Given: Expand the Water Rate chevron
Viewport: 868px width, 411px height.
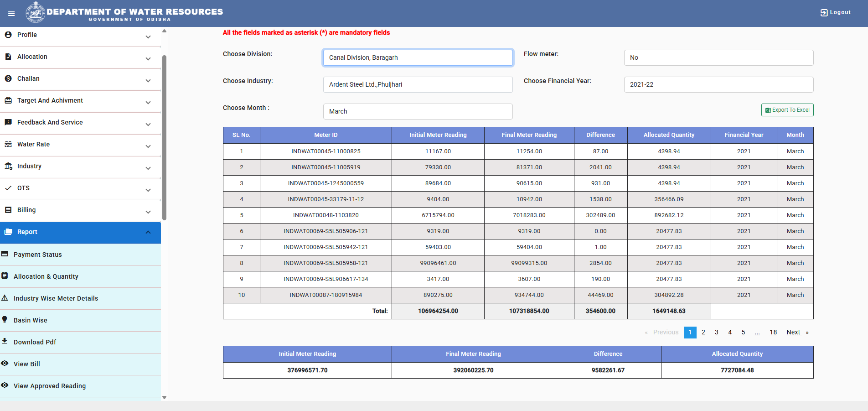Looking at the screenshot, I should pos(148,146).
